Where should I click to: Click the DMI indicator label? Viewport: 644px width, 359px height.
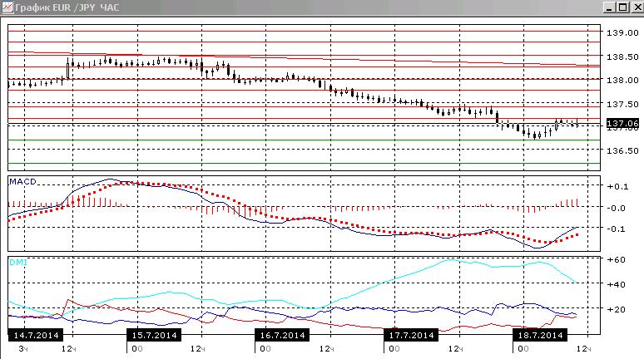[18, 262]
